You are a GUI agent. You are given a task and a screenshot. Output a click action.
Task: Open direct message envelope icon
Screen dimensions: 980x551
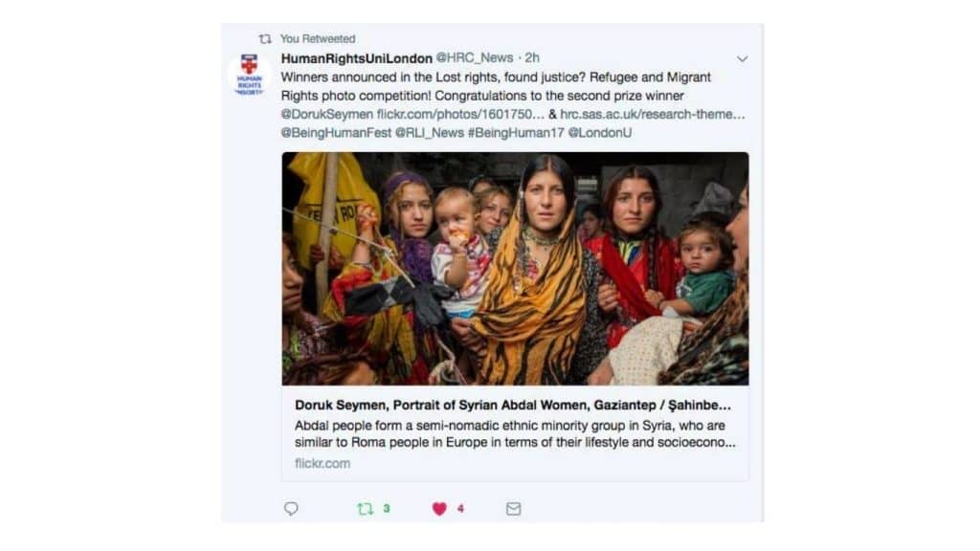coord(513,509)
